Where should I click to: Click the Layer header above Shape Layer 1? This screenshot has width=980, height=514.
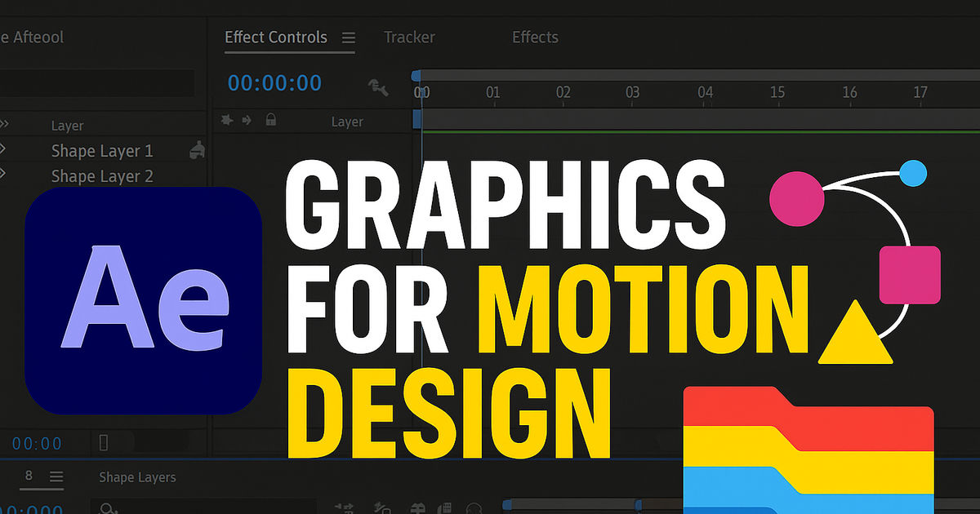[x=67, y=126]
